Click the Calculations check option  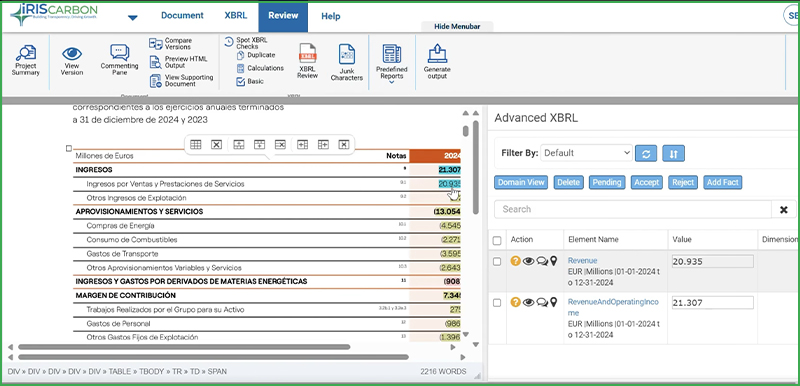(x=260, y=68)
